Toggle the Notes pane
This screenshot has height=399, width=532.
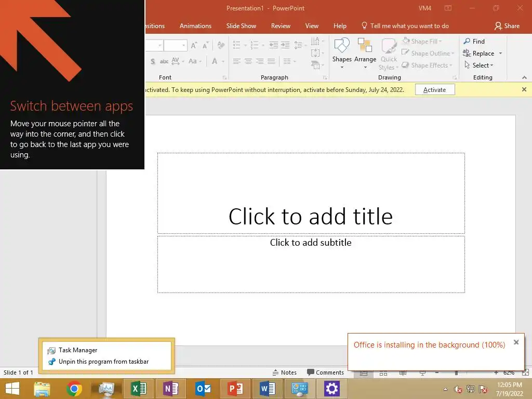285,373
